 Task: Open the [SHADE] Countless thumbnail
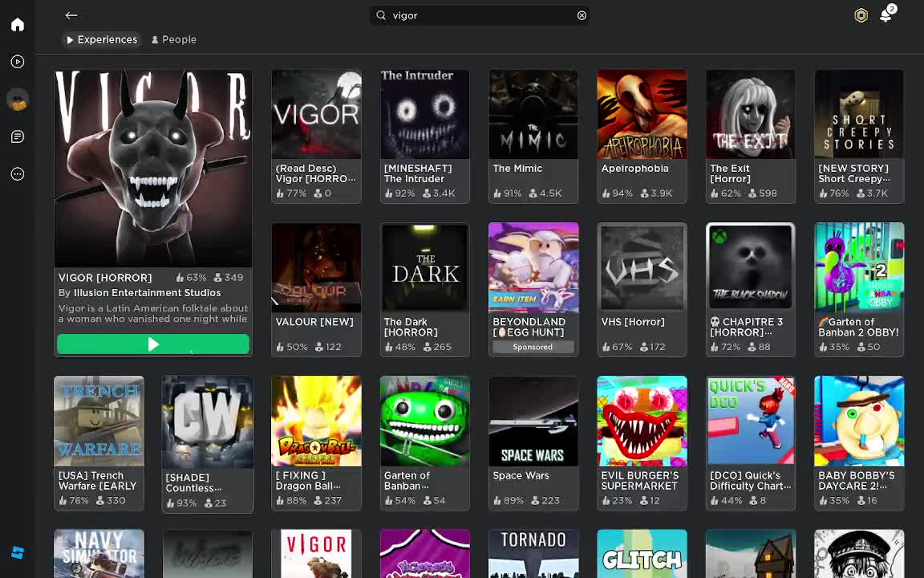[208, 422]
